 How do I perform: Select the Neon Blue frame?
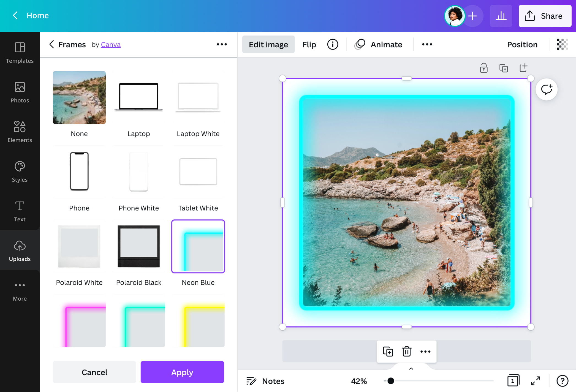(198, 246)
